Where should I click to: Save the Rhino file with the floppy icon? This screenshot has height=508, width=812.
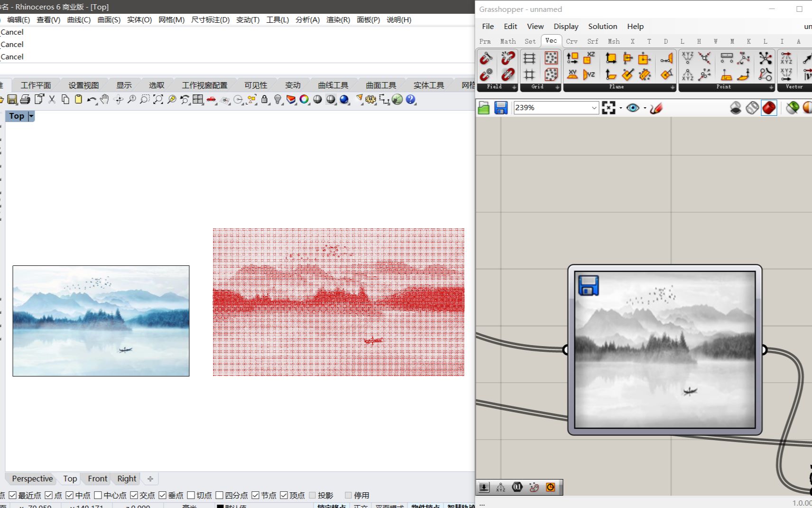[x=12, y=99]
